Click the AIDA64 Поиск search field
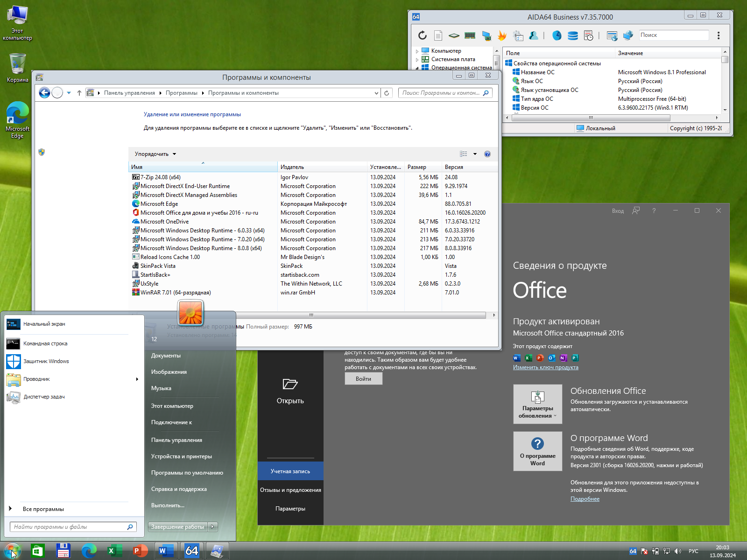The image size is (747, 560). click(x=674, y=35)
